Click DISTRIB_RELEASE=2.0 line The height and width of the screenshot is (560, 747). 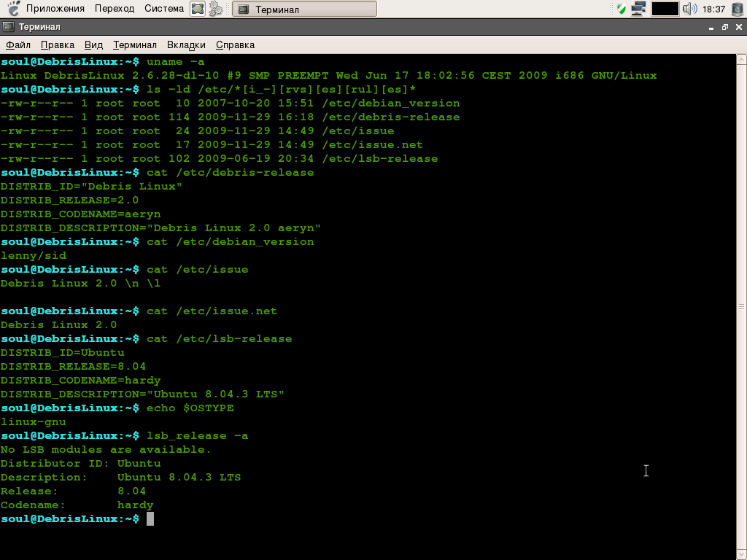click(x=69, y=200)
